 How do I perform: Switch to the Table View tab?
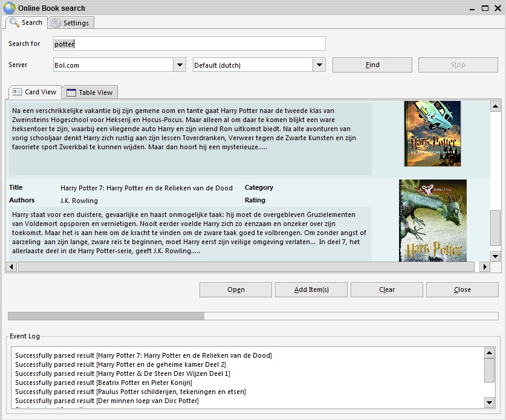tap(89, 92)
